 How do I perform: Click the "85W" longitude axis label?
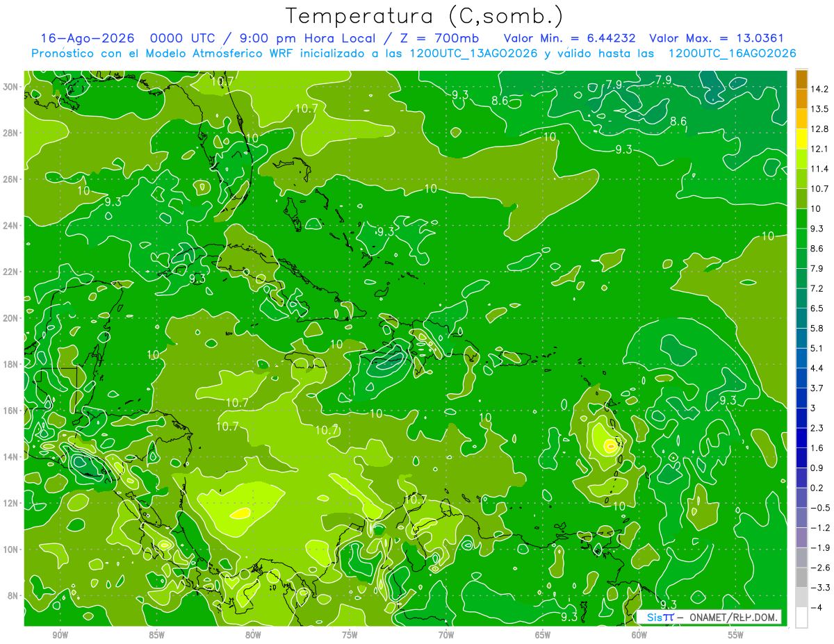[156, 636]
